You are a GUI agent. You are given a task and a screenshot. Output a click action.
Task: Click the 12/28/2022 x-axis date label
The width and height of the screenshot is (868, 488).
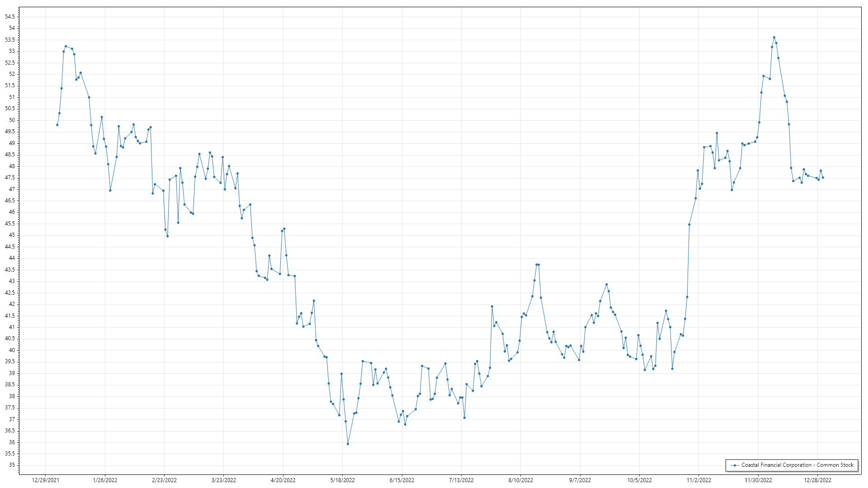point(817,480)
